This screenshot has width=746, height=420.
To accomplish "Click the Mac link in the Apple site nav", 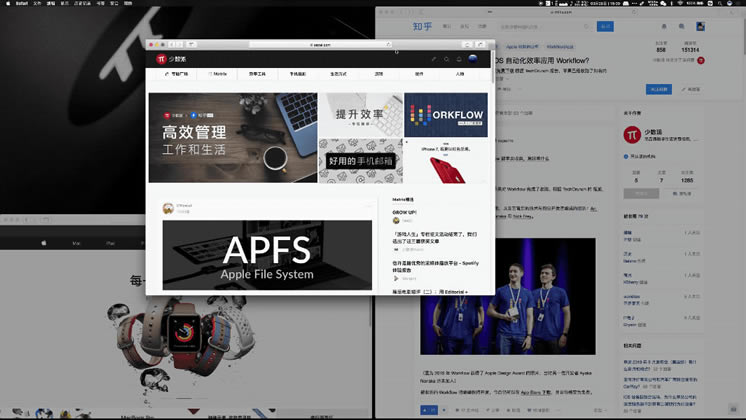I will [x=76, y=243].
